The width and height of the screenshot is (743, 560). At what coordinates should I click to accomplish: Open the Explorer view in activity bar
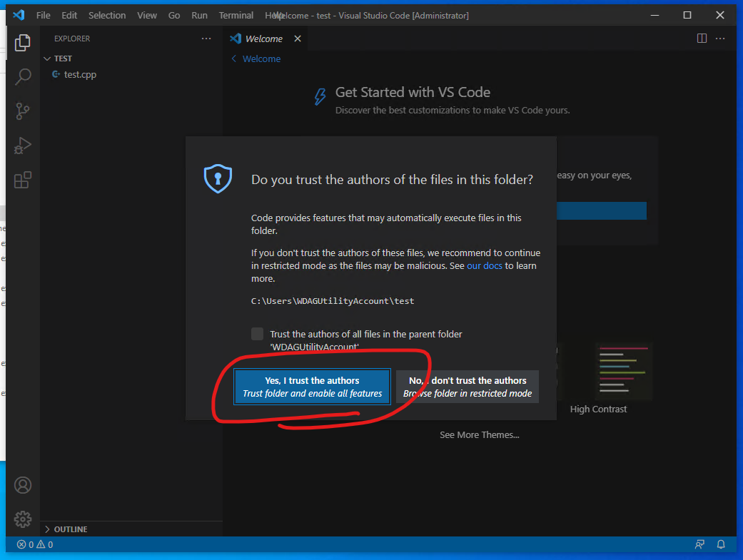coord(22,43)
